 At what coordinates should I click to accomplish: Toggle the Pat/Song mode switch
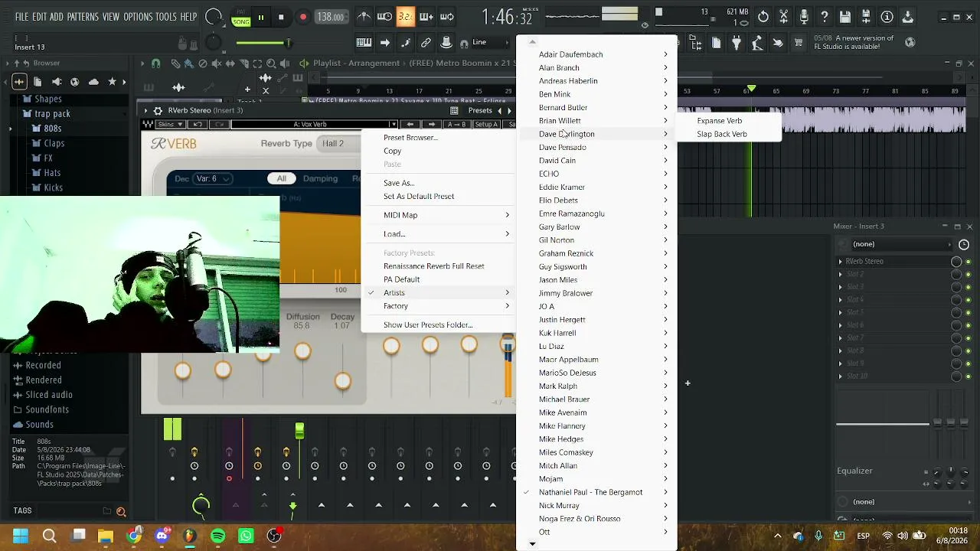tap(241, 17)
